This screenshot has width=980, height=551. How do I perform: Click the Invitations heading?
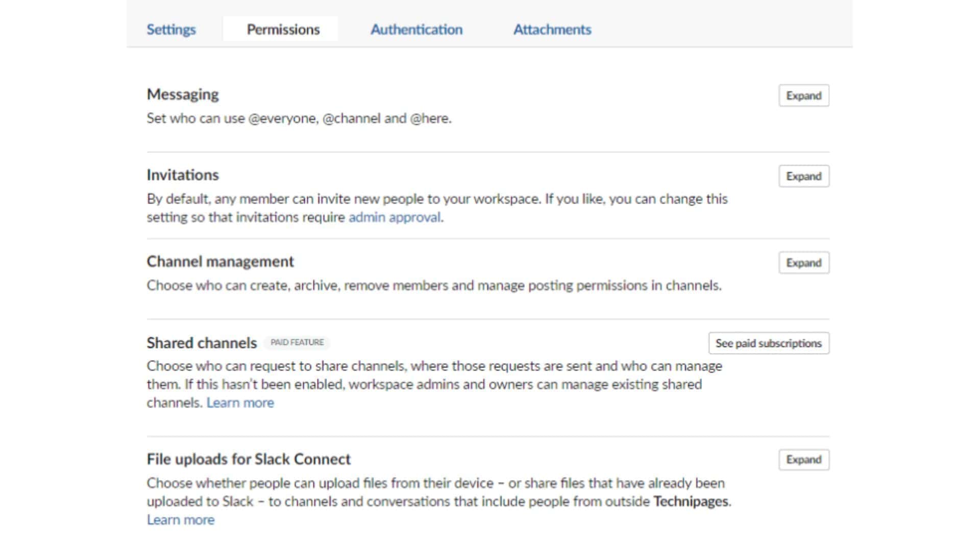tap(182, 174)
